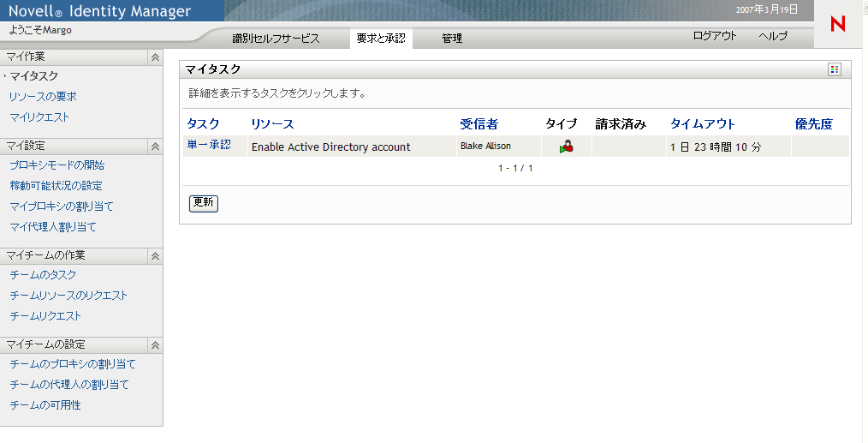Open the マイタスク panel color grid icon
This screenshot has height=443, width=868.
point(835,69)
